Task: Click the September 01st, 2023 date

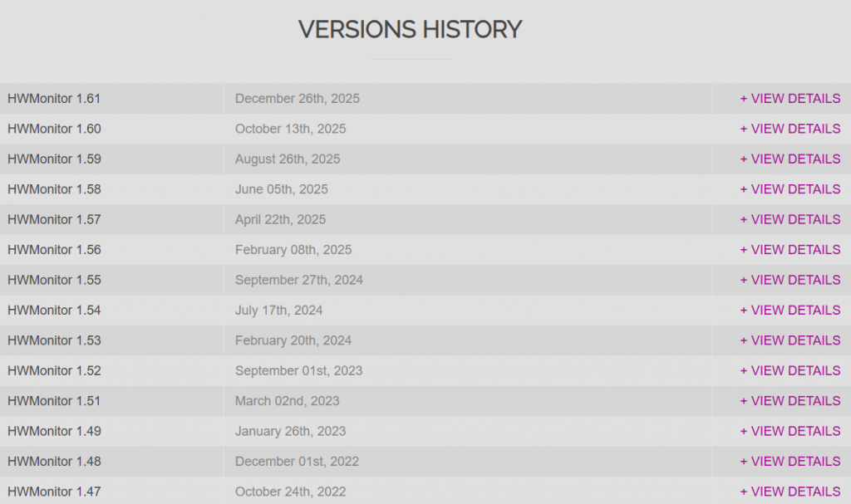Action: click(x=298, y=370)
